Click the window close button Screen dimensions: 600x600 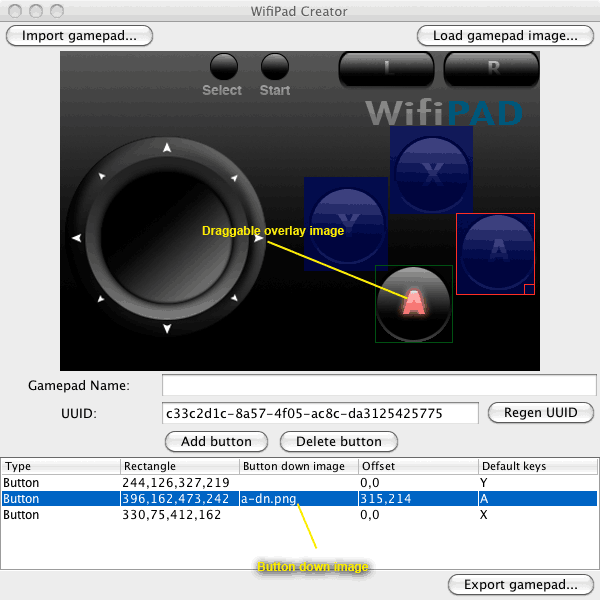15,11
